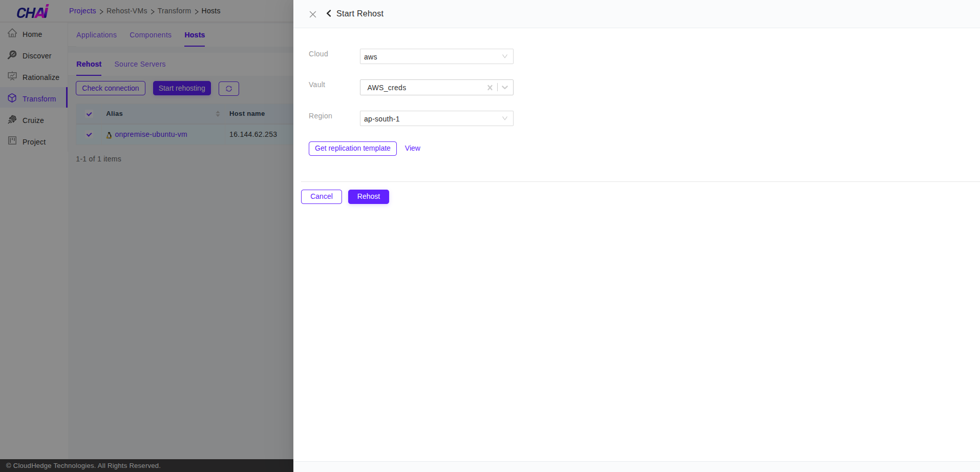
Task: Switch to Applications tab
Action: [x=96, y=35]
